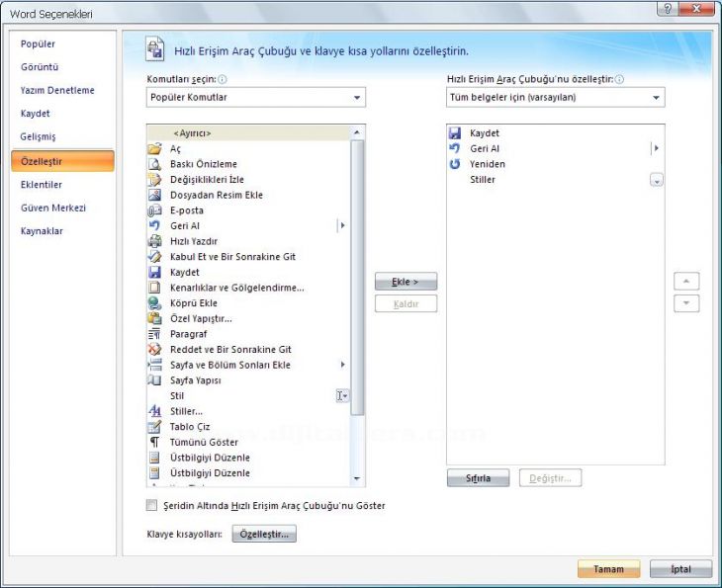
Task: Click the commands list scroll-up arrow
Action: pyautogui.click(x=357, y=132)
